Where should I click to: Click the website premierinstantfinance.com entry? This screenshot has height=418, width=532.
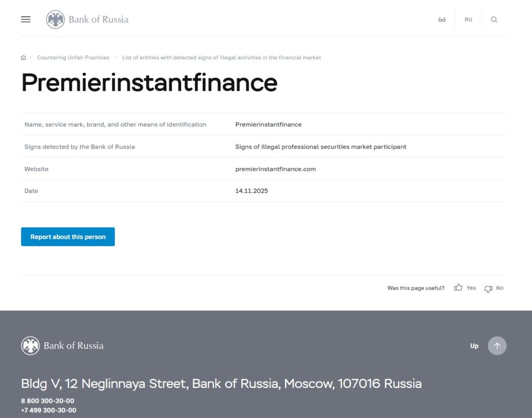pos(275,168)
